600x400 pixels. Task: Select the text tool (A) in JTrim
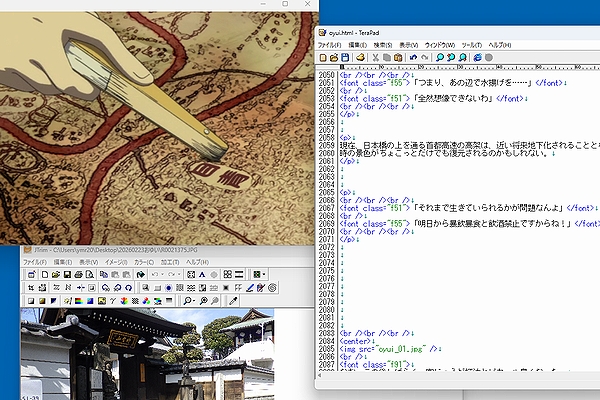click(201, 274)
